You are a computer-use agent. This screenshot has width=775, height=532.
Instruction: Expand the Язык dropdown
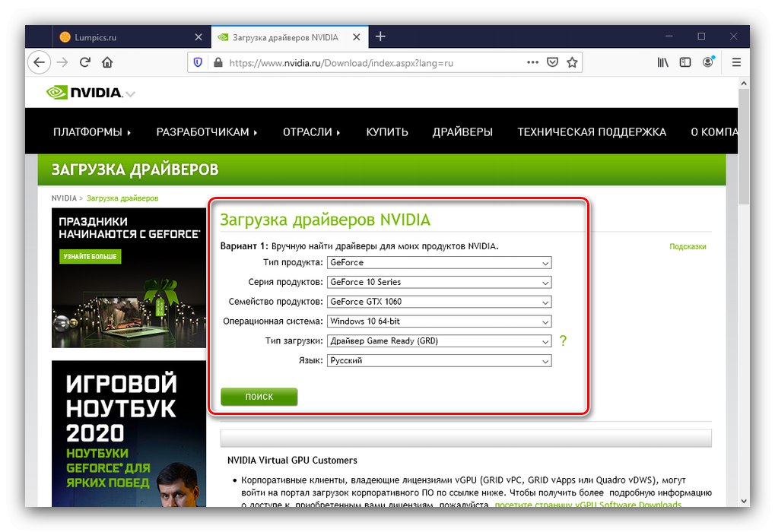(x=439, y=360)
